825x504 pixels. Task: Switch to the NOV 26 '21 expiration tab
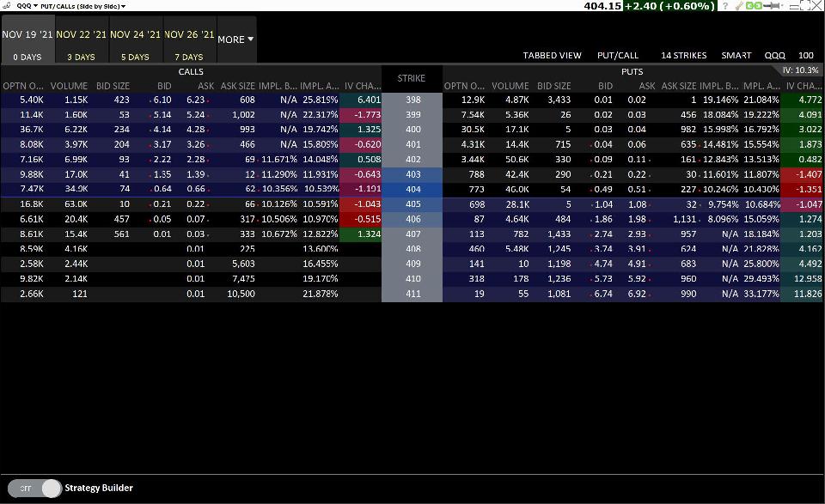pos(189,39)
